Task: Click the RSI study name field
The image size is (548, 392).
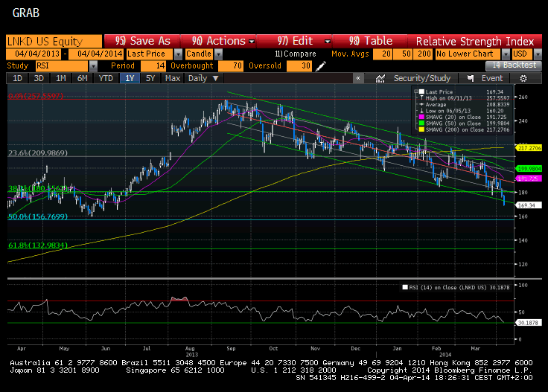Action: 63,66
